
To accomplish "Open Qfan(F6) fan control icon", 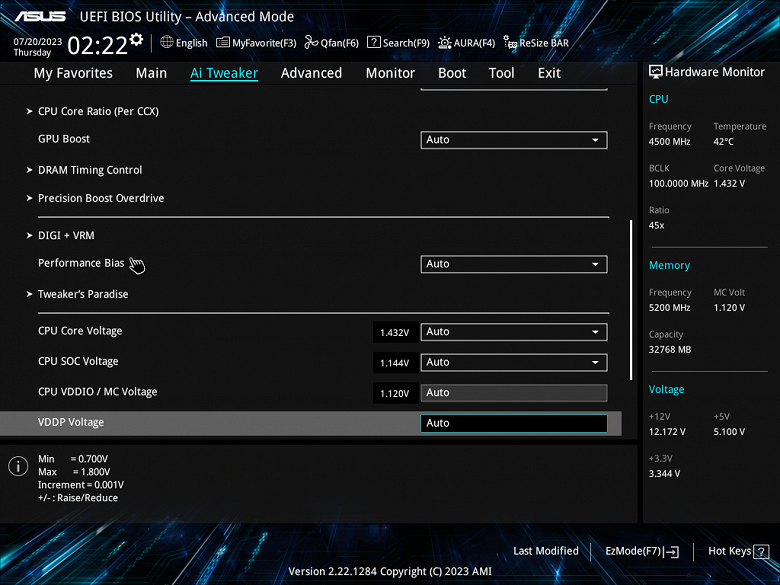I will click(311, 42).
